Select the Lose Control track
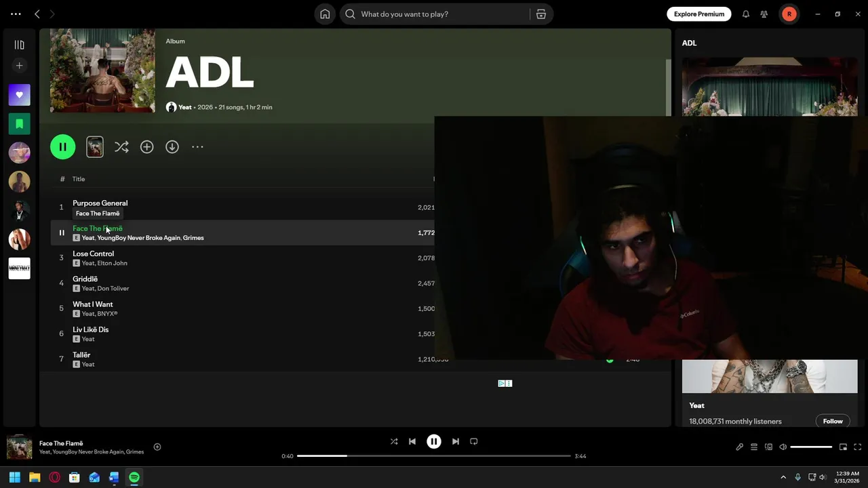The height and width of the screenshot is (488, 868). 93,253
